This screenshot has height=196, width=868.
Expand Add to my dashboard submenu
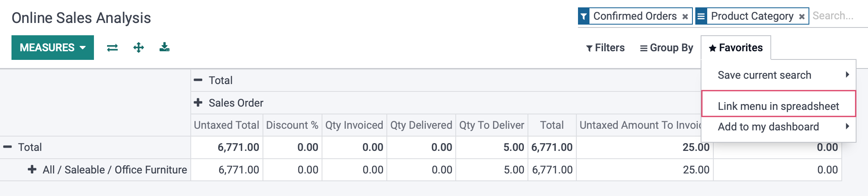[x=779, y=127]
